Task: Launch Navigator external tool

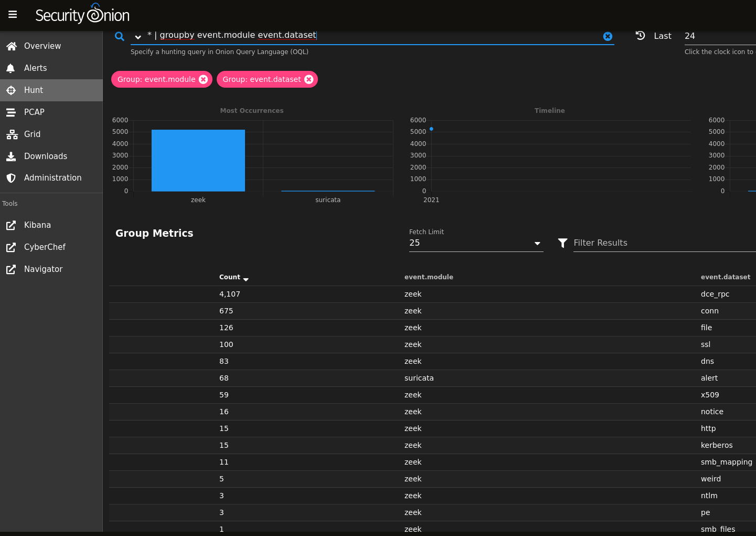Action: point(51,269)
